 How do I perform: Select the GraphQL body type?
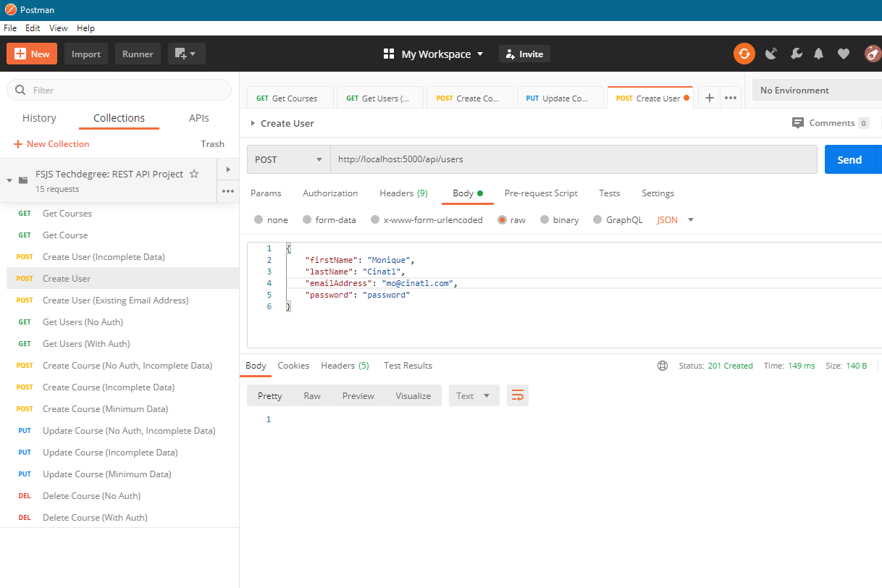[x=597, y=219]
